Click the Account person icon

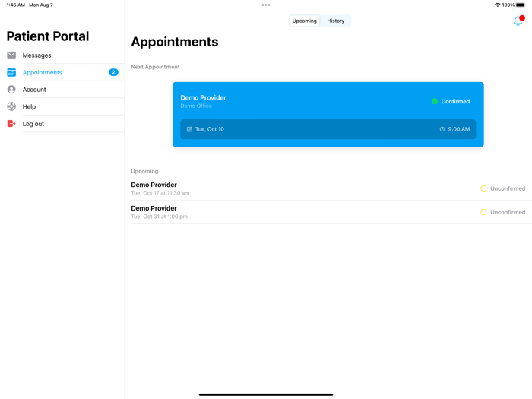click(x=11, y=89)
